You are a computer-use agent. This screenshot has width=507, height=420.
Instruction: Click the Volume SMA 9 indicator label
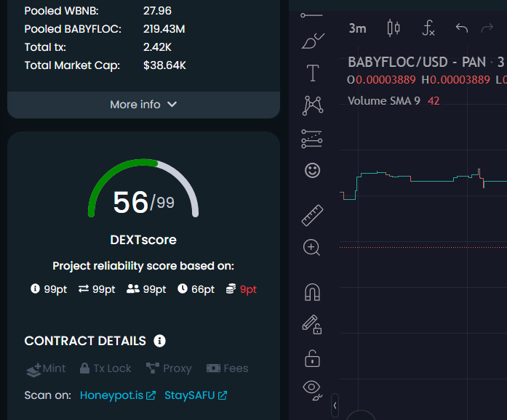383,101
